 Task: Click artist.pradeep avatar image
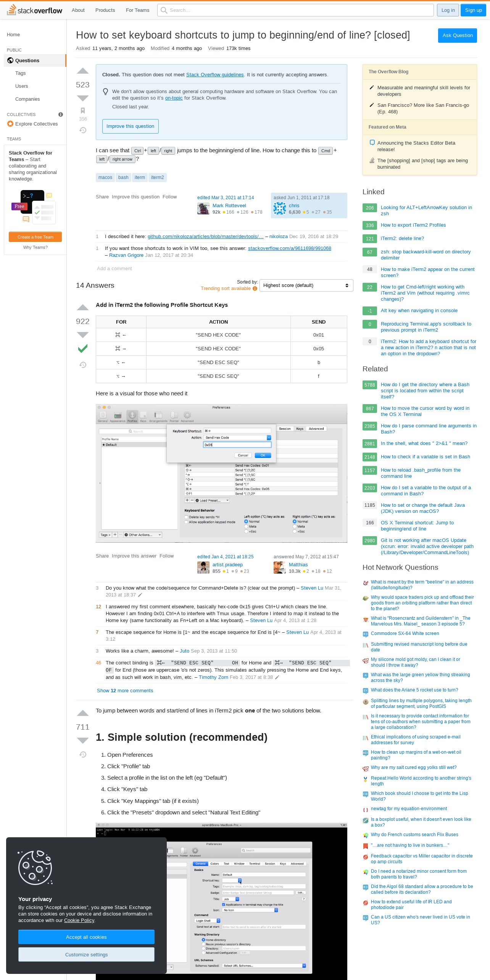203,568
